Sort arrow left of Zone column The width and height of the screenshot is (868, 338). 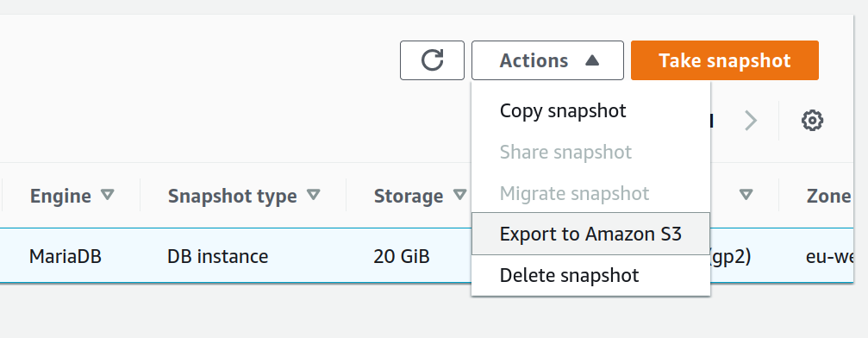(746, 195)
